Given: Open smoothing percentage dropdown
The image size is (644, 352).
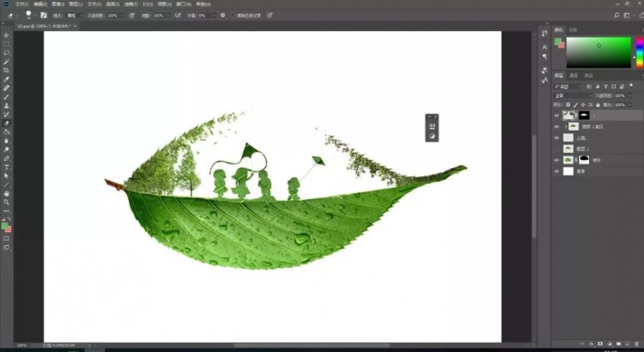Looking at the screenshot, I should pos(214,16).
